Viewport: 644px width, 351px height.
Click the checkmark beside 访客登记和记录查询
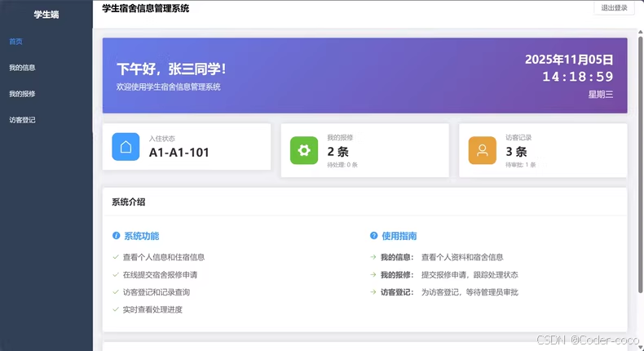tap(116, 292)
